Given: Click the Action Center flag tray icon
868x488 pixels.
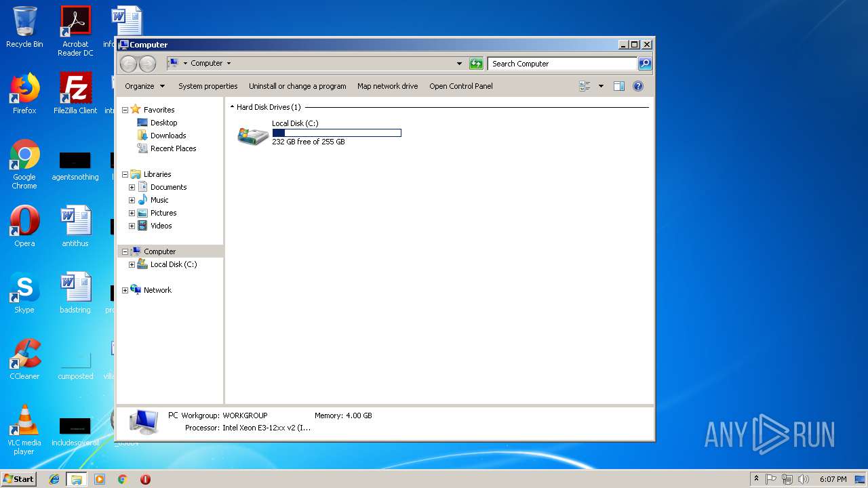Looking at the screenshot, I should click(x=771, y=479).
